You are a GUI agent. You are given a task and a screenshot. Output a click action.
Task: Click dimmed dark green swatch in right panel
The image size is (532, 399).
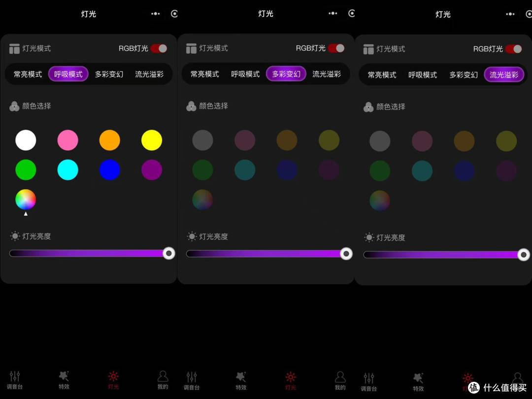click(380, 171)
